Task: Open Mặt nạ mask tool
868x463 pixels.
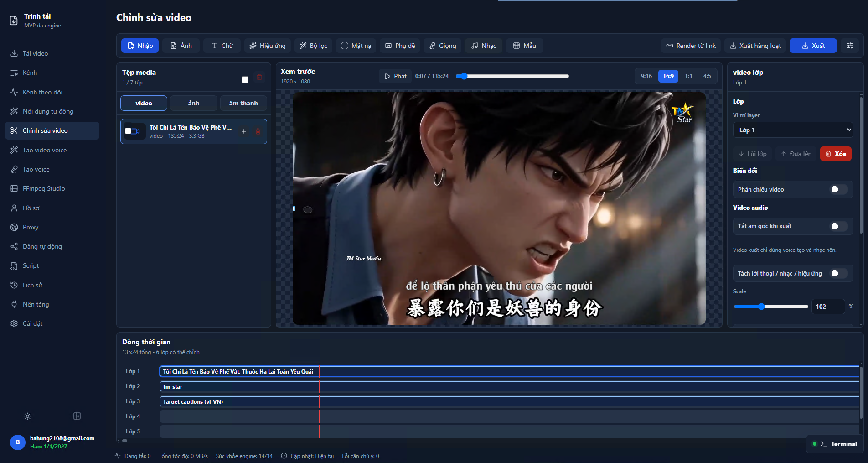Action: 356,46
